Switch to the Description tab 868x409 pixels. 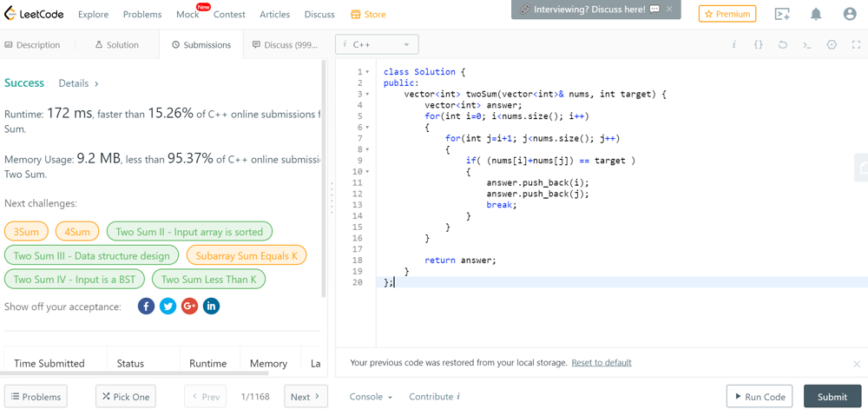coord(32,45)
